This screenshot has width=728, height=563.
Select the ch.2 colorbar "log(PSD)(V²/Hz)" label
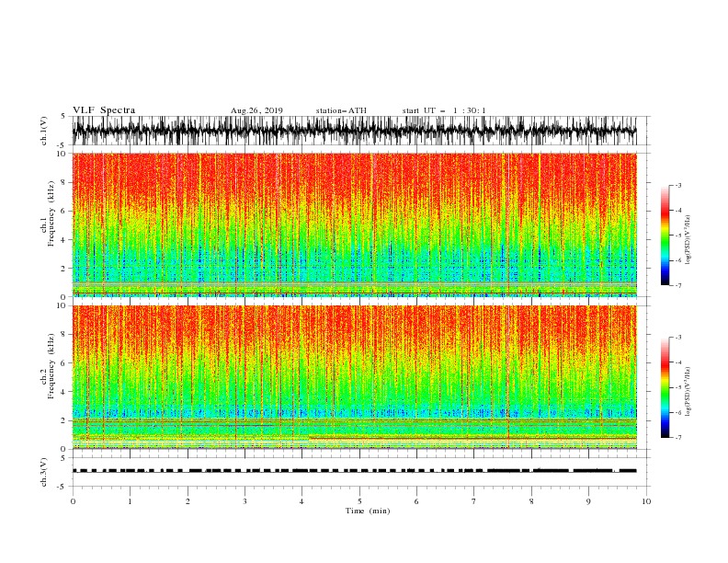point(688,392)
